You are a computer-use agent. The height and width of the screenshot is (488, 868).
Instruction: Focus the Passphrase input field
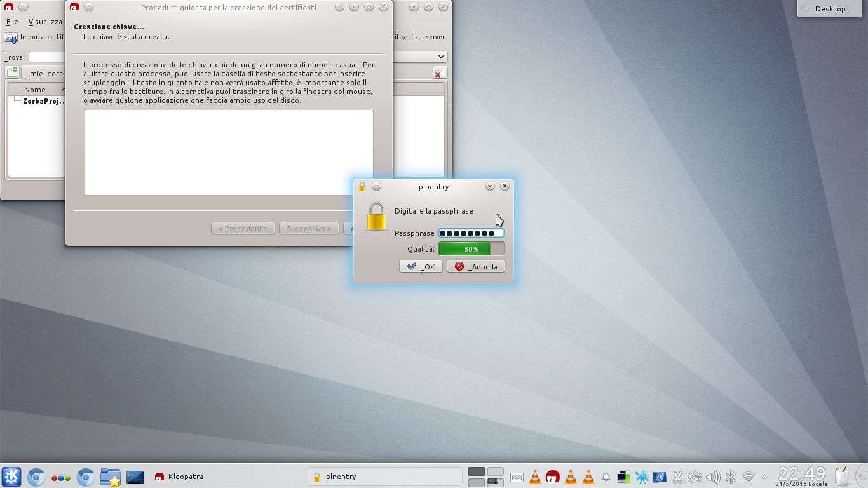click(471, 233)
